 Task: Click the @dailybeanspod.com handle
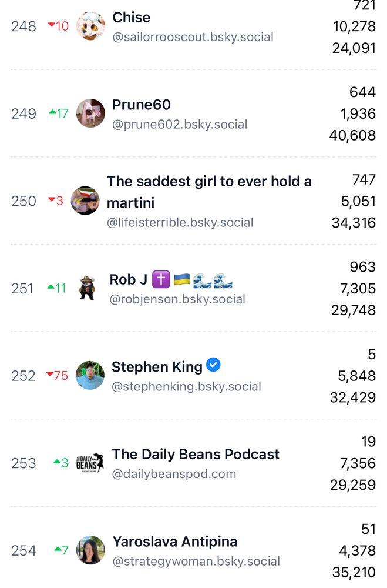point(174,474)
